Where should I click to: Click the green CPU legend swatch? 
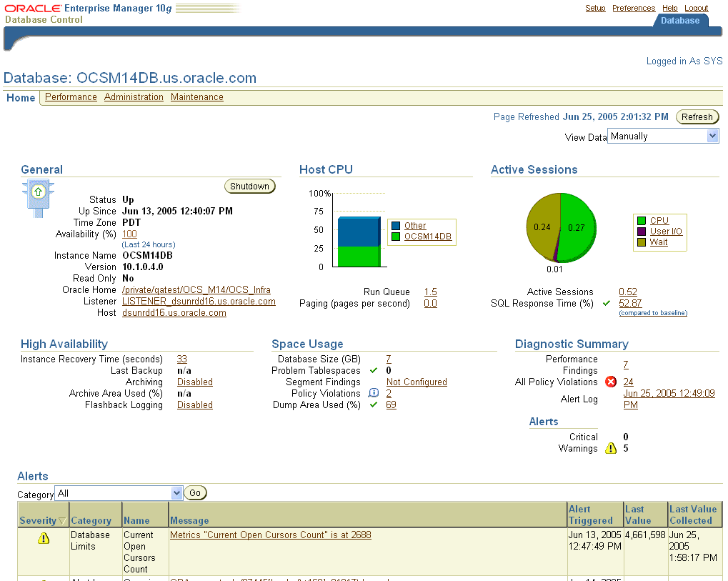tap(642, 221)
